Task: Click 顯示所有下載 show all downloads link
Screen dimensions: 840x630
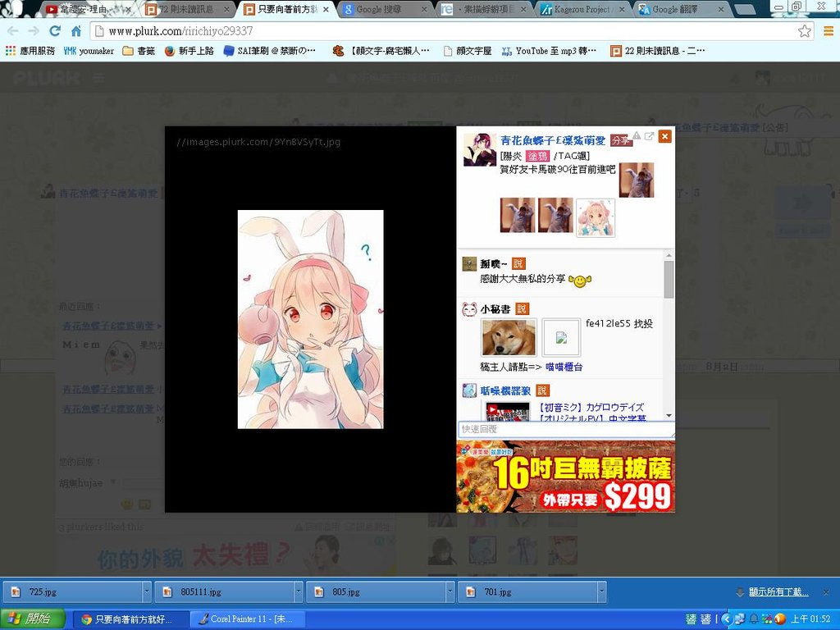Action: tap(778, 592)
